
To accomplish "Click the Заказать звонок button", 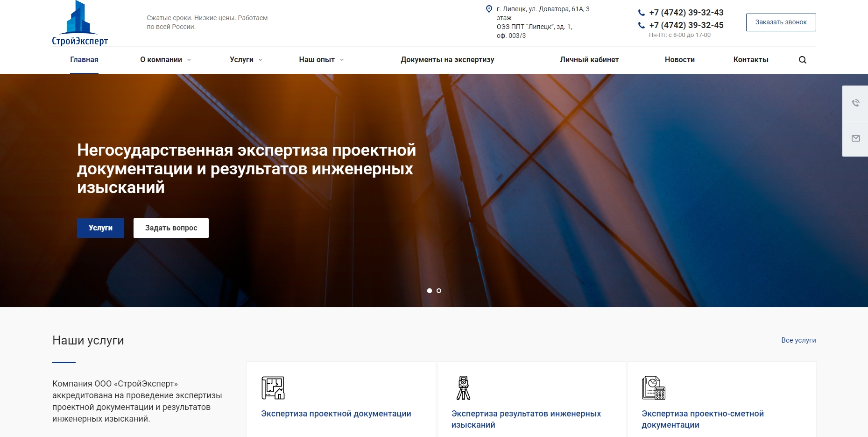I will [x=781, y=22].
